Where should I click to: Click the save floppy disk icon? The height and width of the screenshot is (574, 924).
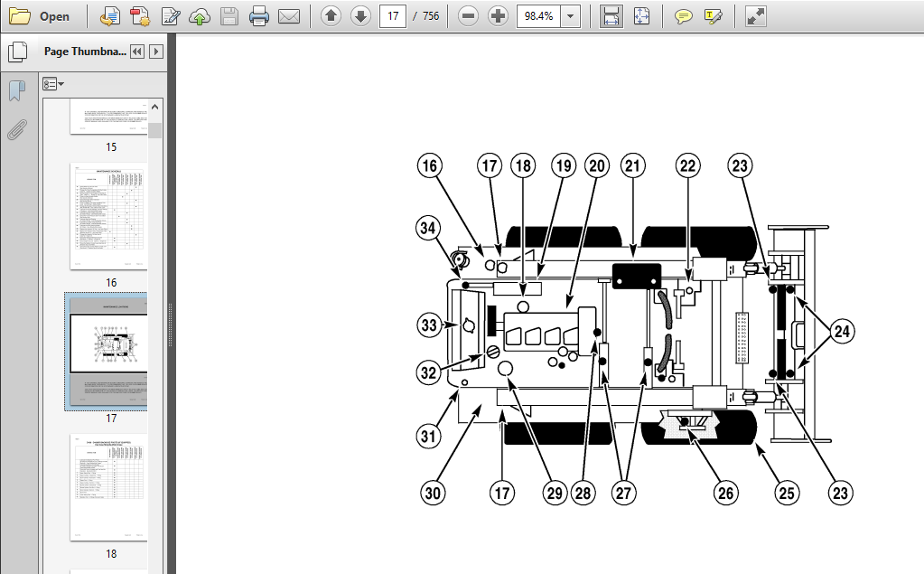(x=229, y=16)
